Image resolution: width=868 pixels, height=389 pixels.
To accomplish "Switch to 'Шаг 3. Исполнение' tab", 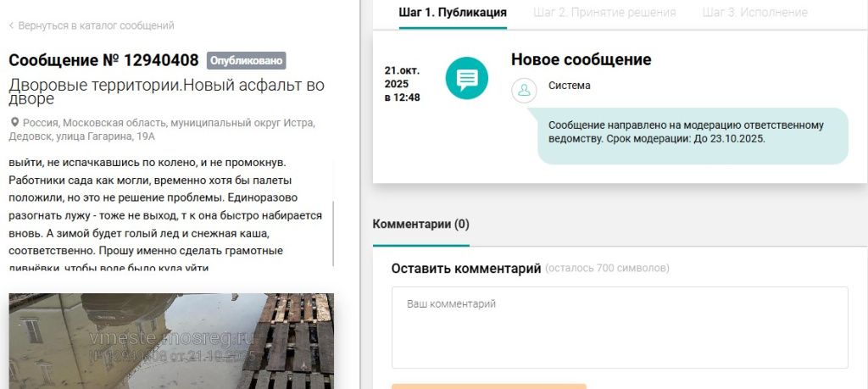I will 755,13.
